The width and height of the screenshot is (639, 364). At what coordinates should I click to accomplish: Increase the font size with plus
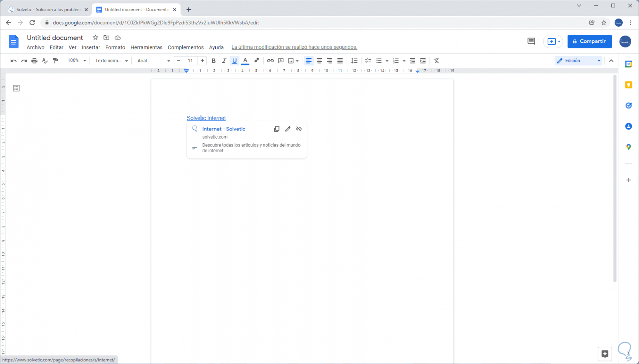click(x=202, y=61)
